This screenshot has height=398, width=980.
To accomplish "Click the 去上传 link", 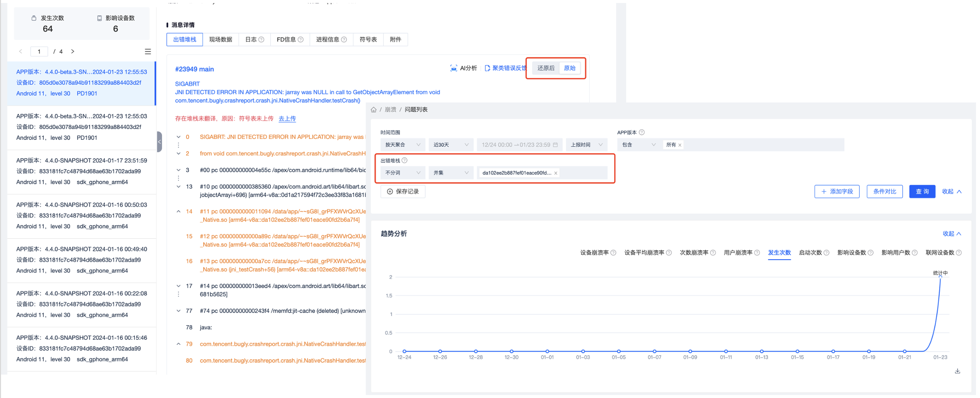I will (287, 118).
